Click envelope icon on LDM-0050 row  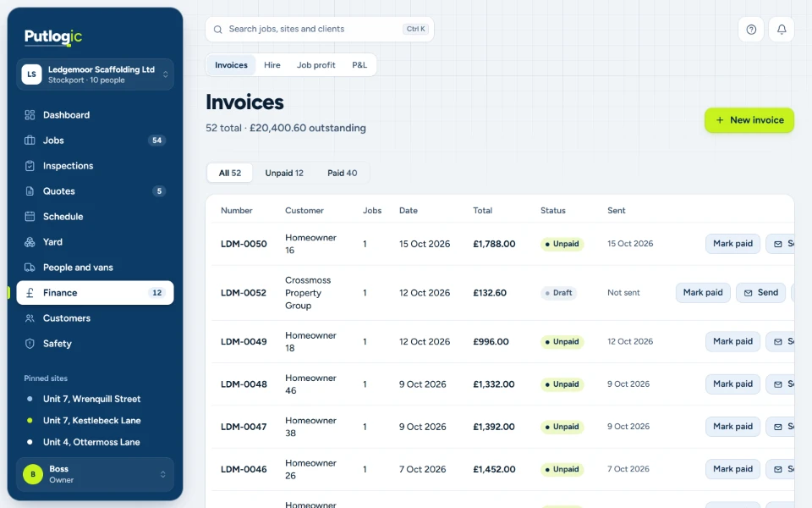coord(778,244)
